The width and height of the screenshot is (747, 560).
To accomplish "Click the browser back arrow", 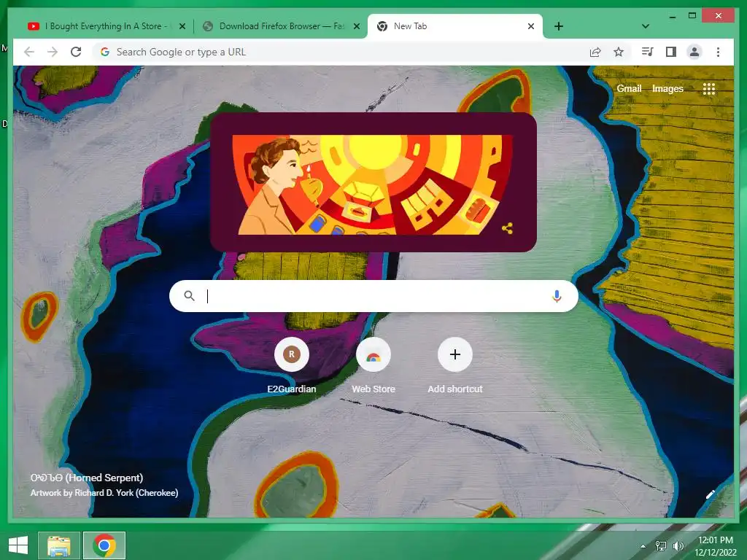I will [29, 52].
